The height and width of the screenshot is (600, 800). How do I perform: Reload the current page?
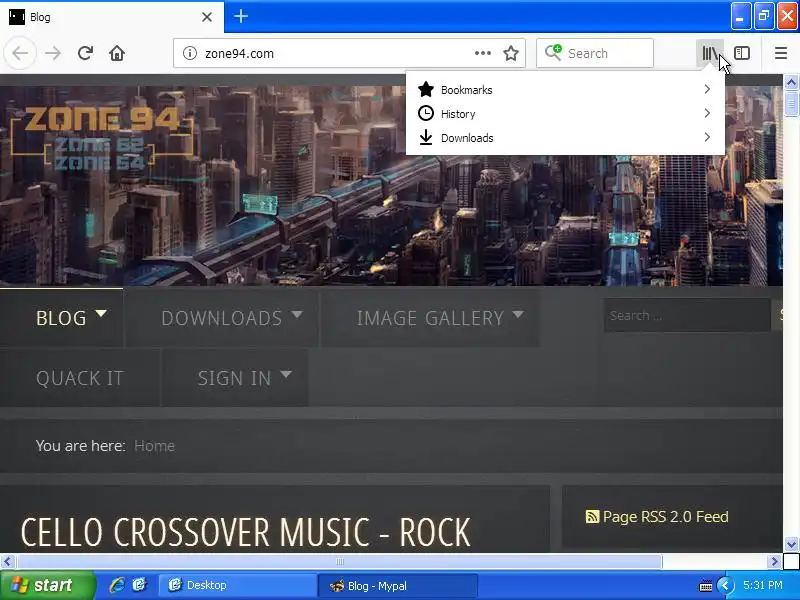85,53
